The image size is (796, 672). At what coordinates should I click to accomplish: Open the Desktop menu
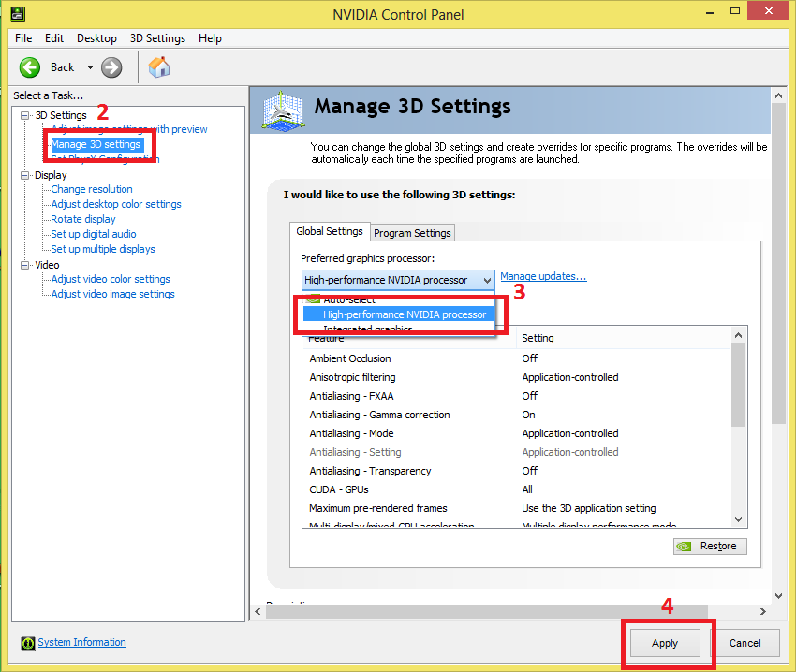point(96,38)
